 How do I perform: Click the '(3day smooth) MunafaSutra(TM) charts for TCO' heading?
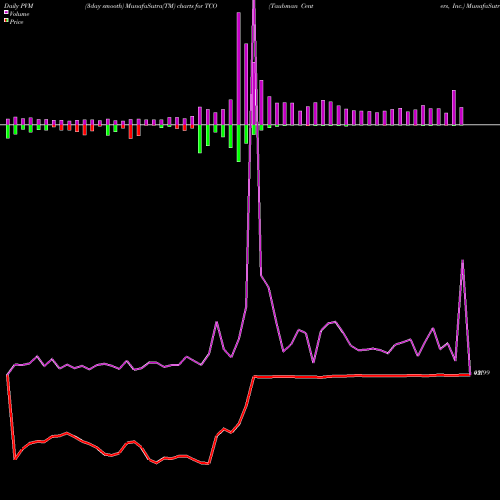click(x=151, y=6)
